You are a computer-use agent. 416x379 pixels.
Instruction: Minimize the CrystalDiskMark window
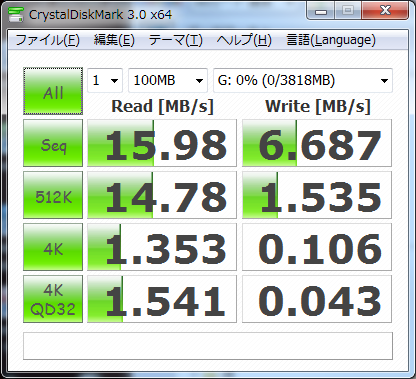321,11
